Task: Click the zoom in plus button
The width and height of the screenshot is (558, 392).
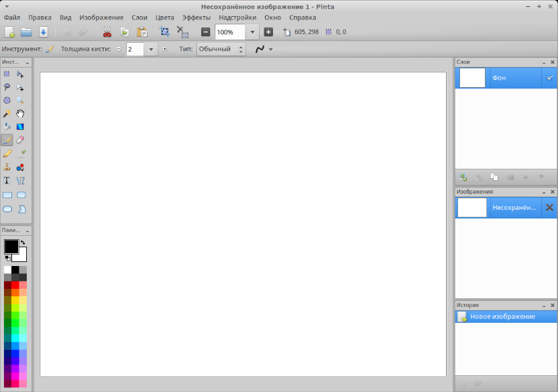Action: pos(268,31)
